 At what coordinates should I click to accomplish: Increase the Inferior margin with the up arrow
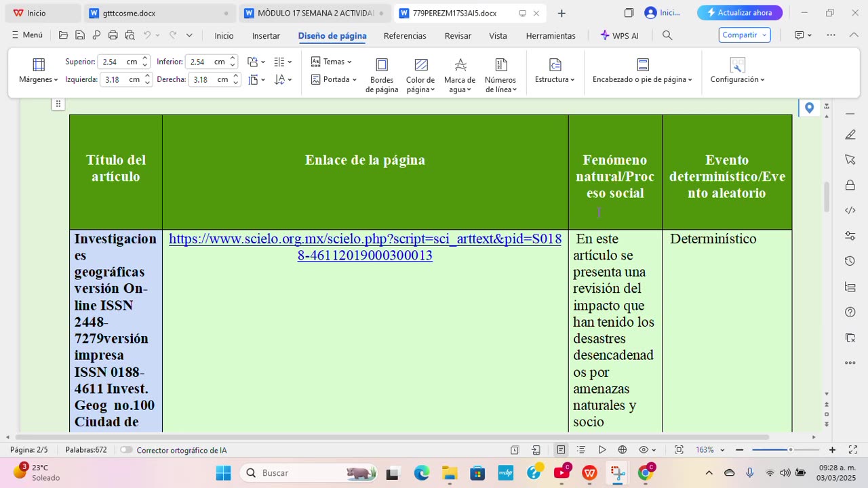[233, 58]
